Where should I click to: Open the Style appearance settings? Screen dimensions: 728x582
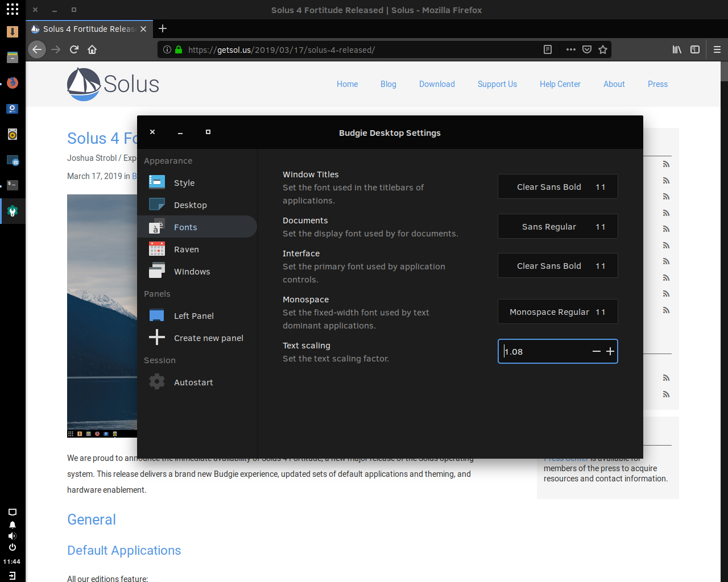point(184,182)
